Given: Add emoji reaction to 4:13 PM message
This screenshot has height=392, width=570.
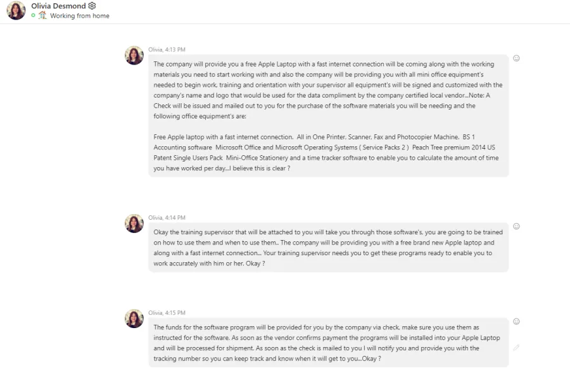Looking at the screenshot, I should (x=516, y=58).
